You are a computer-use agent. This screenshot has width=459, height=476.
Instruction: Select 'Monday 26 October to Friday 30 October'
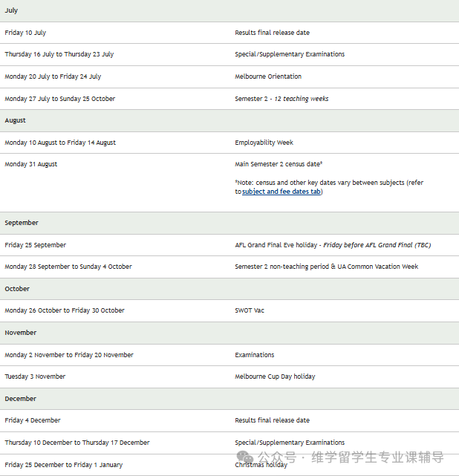click(x=65, y=310)
